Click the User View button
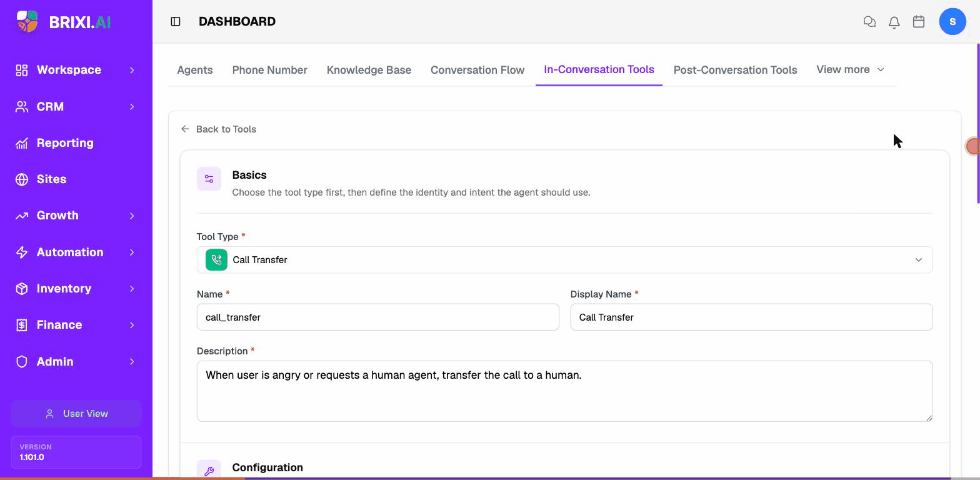The image size is (980, 480). (x=76, y=414)
